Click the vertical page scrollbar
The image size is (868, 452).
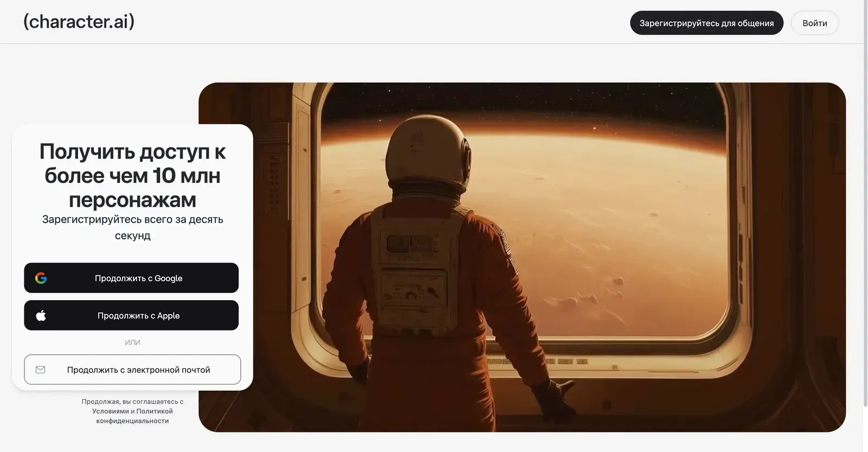click(x=865, y=203)
